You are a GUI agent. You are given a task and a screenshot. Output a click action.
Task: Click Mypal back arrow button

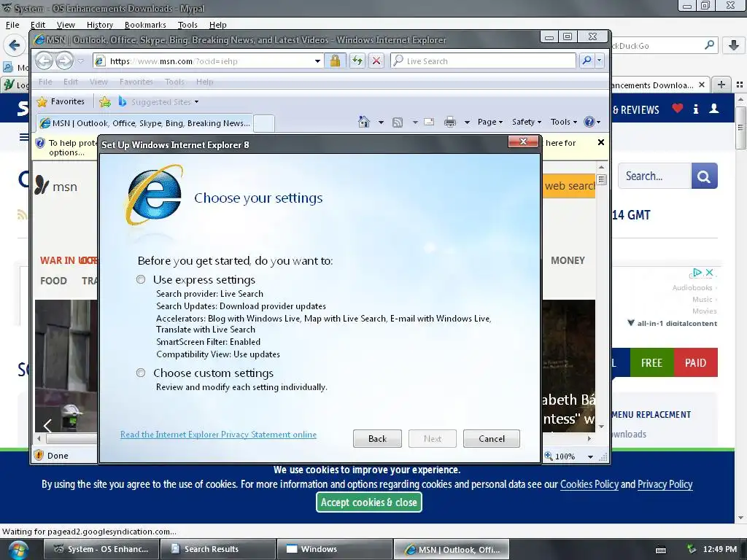point(15,45)
